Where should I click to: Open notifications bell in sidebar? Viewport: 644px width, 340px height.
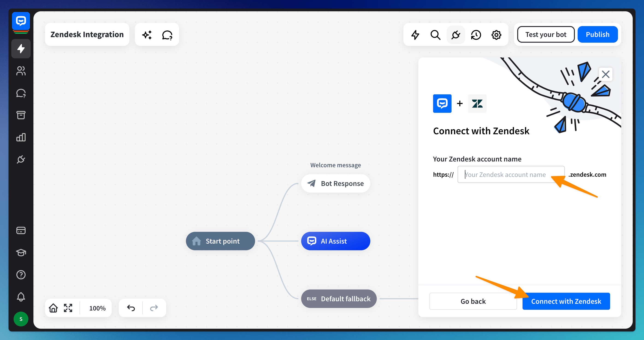coord(21,297)
